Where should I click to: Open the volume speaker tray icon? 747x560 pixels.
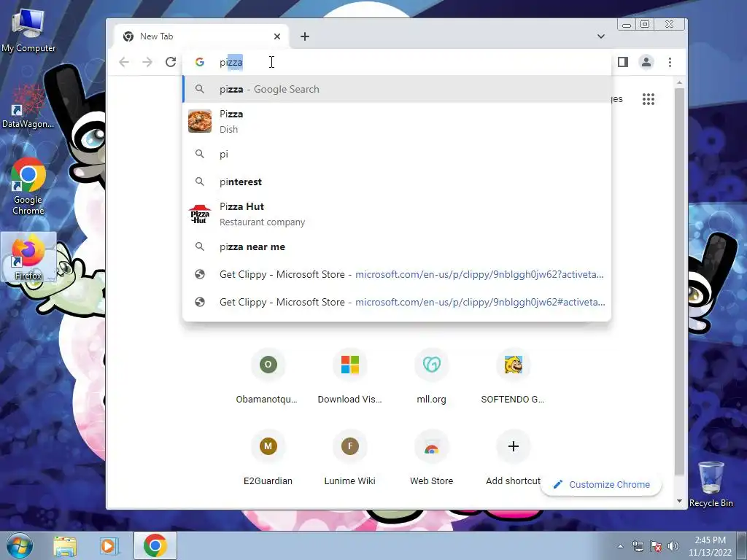point(673,546)
